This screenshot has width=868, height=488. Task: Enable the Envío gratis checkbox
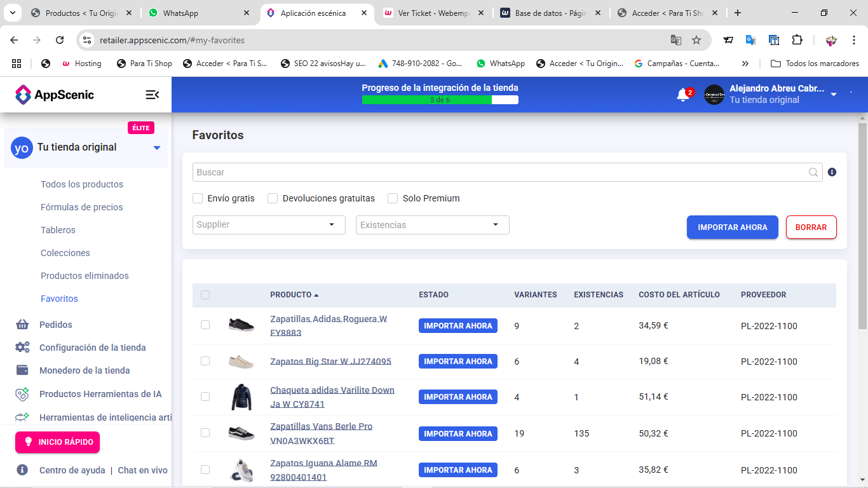(x=198, y=198)
